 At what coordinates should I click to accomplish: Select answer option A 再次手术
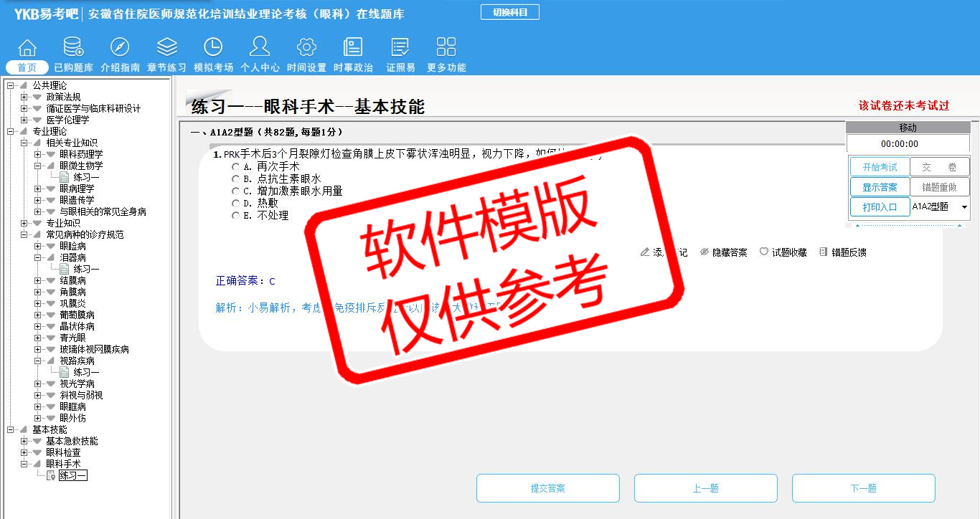(235, 166)
